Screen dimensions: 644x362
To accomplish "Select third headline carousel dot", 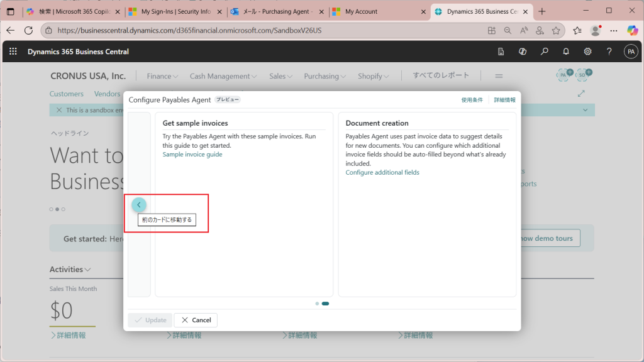I will pyautogui.click(x=64, y=209).
